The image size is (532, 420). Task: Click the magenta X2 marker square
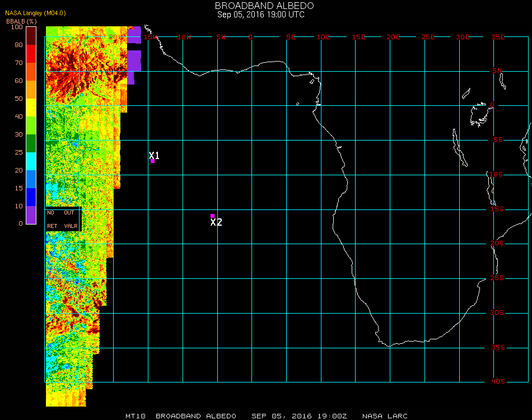(212, 216)
